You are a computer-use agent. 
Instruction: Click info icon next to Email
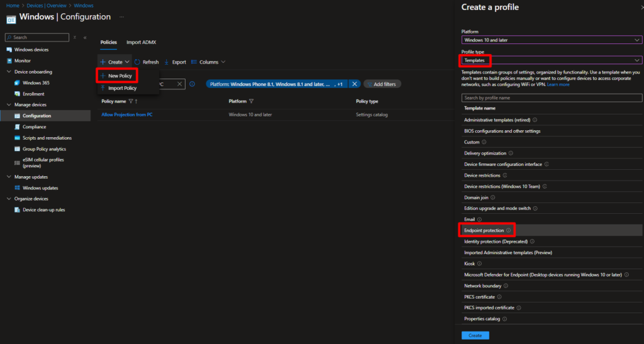pos(479,219)
